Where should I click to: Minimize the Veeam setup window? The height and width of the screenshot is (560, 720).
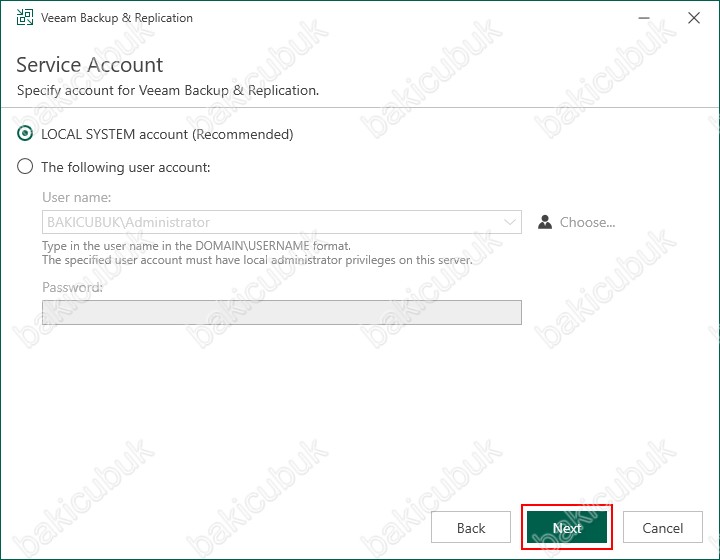(x=644, y=18)
